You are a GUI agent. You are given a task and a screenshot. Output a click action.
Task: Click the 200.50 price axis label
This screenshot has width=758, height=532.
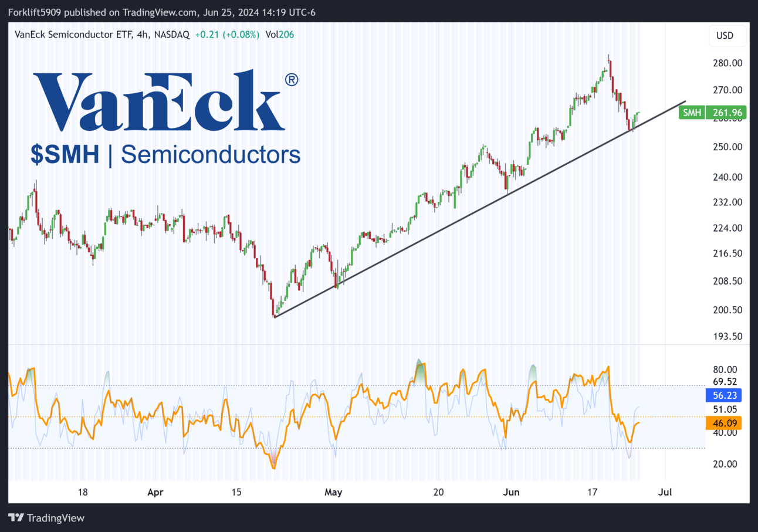(x=727, y=310)
